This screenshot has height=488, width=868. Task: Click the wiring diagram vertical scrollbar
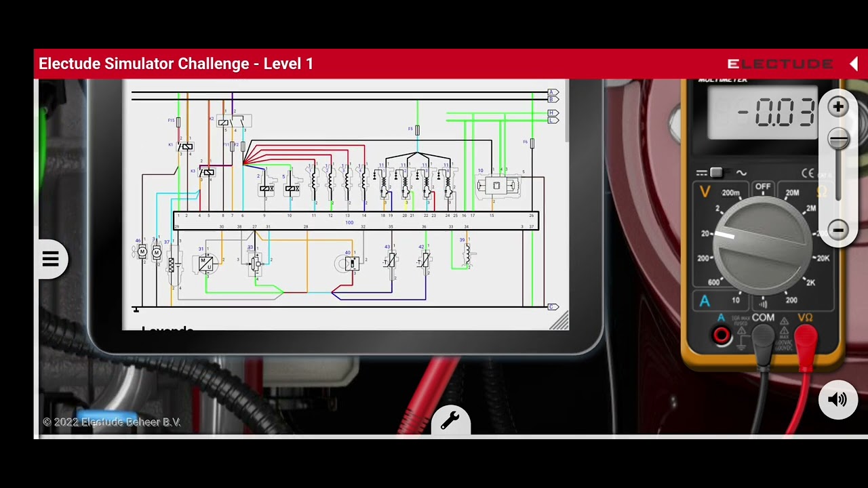coord(566,110)
